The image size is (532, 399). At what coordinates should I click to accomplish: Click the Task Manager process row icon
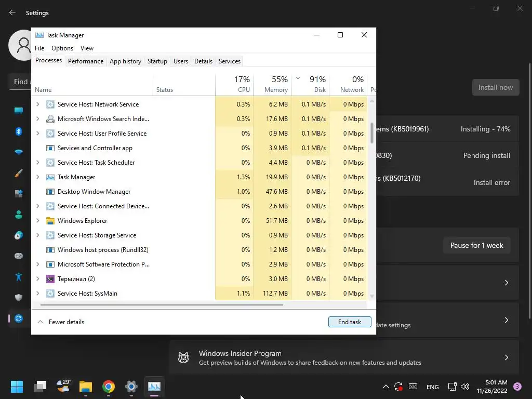click(50, 177)
